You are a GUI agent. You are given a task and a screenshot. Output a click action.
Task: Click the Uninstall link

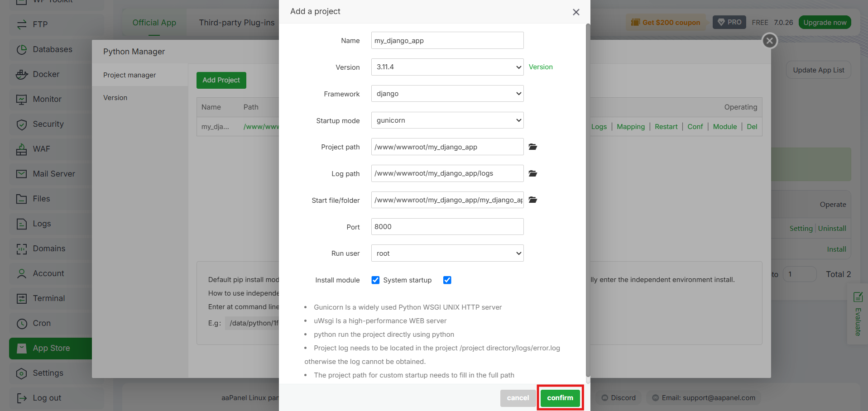tap(832, 229)
